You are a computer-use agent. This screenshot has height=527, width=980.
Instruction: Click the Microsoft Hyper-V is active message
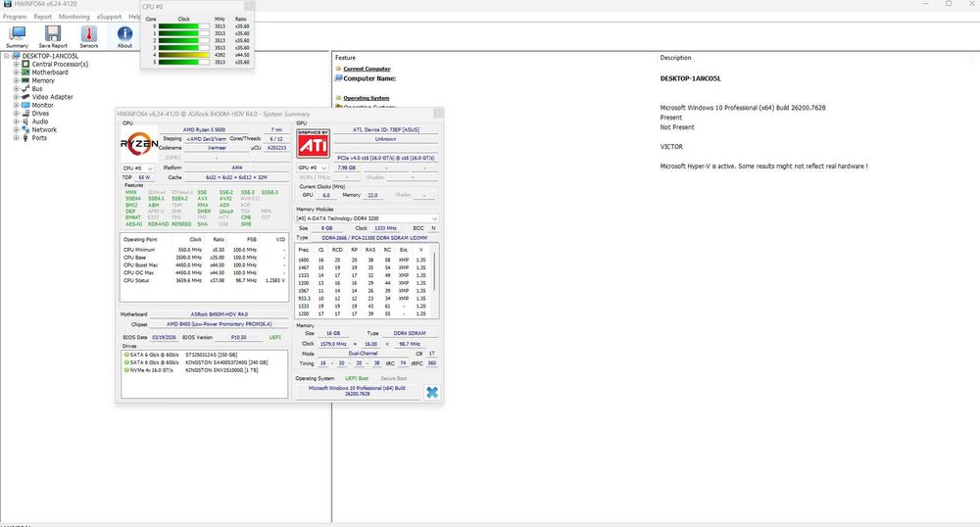(763, 167)
